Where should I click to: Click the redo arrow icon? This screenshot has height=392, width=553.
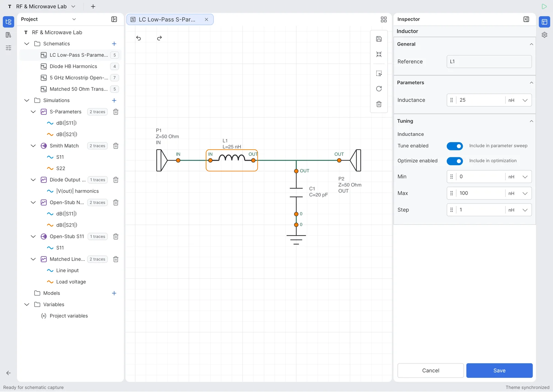pyautogui.click(x=159, y=38)
